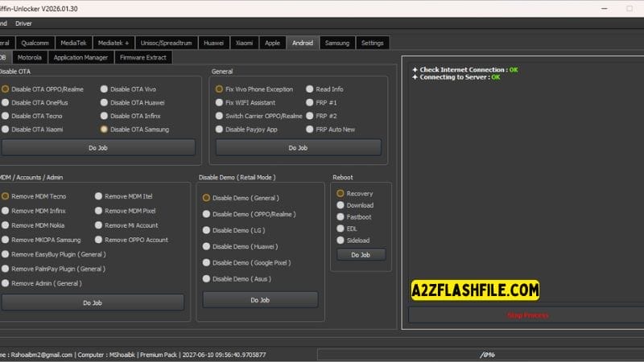Run Do Job for Disable Demo
The width and height of the screenshot is (644, 362).
tap(260, 300)
